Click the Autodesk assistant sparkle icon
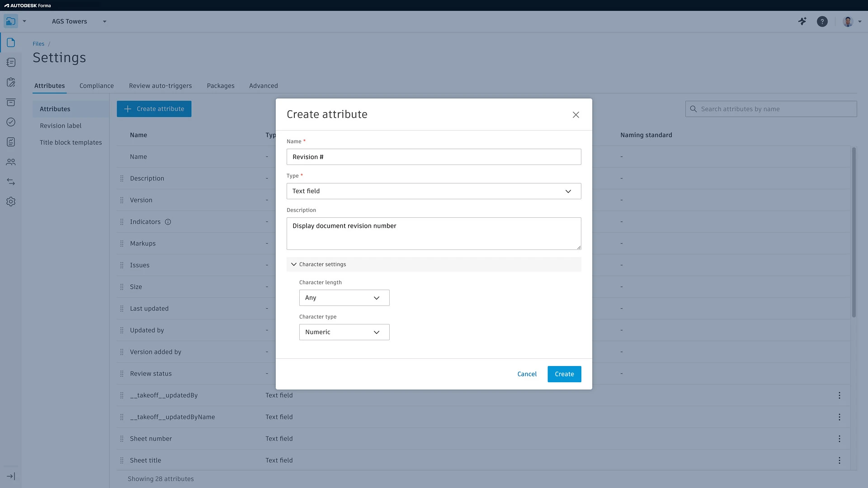The image size is (868, 488). tap(802, 21)
